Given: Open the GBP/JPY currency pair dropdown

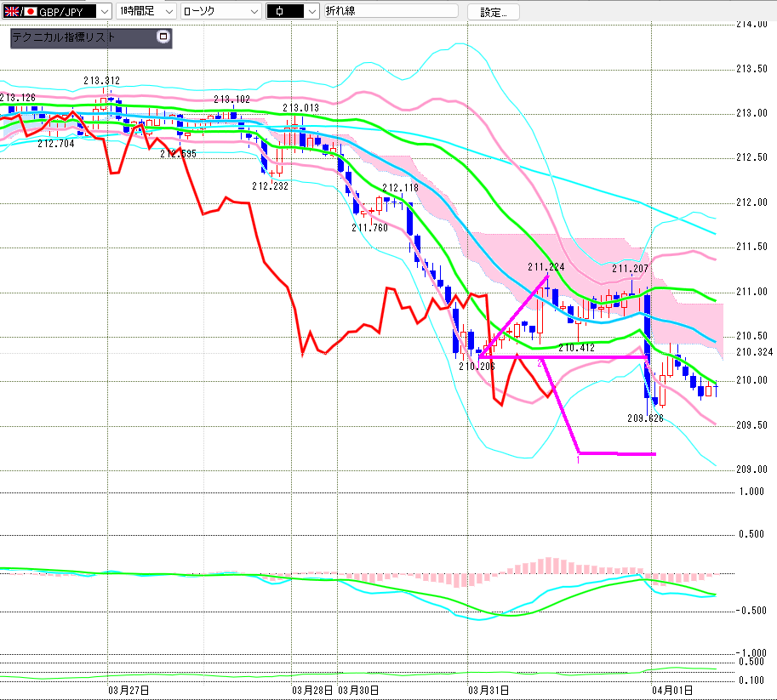Looking at the screenshot, I should [x=104, y=11].
